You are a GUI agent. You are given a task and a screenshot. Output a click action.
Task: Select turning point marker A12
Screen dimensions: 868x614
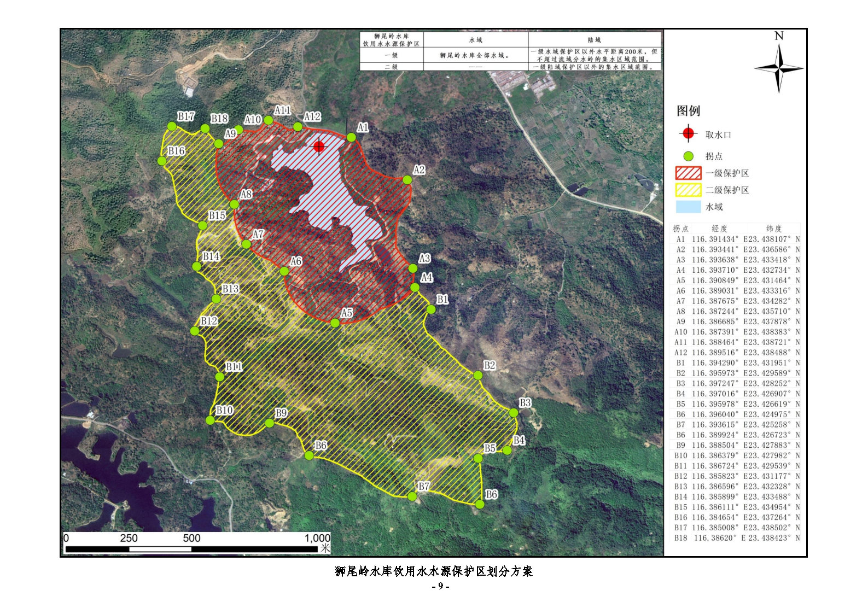point(298,127)
